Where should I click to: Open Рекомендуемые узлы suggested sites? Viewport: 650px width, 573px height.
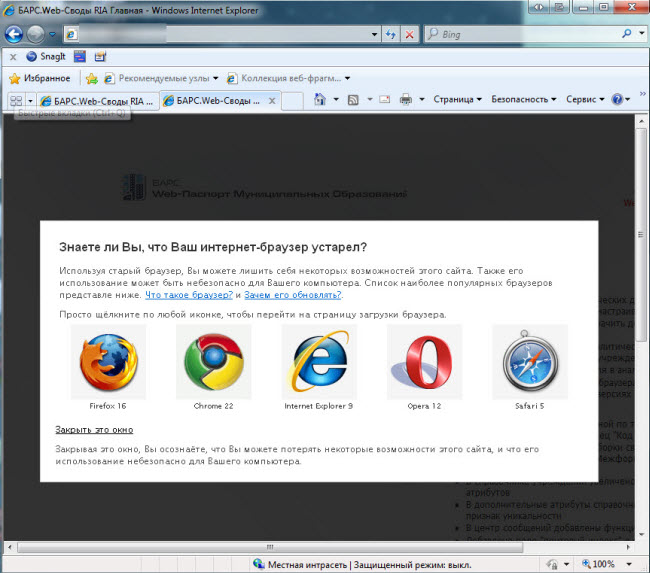[161, 78]
